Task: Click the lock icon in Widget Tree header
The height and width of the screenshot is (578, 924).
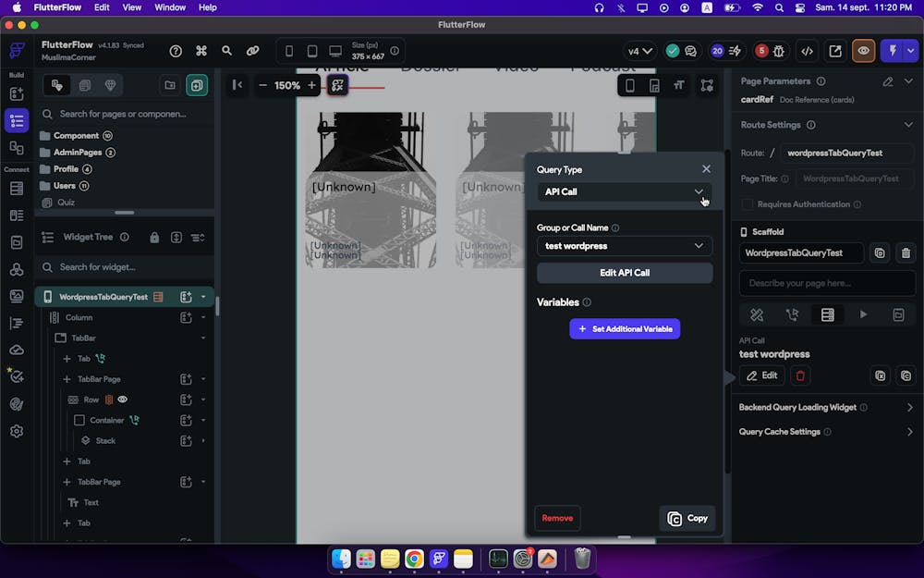Action: 154,238
